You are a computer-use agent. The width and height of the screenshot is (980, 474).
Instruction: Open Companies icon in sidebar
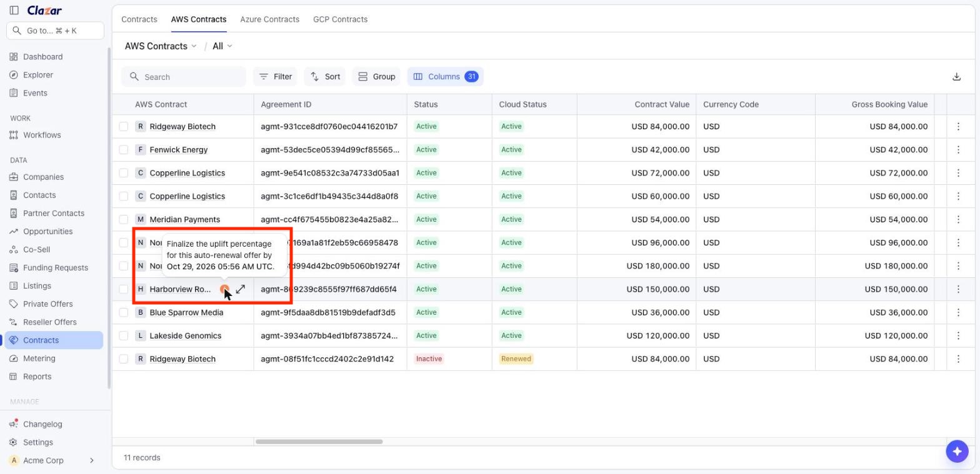(x=14, y=177)
